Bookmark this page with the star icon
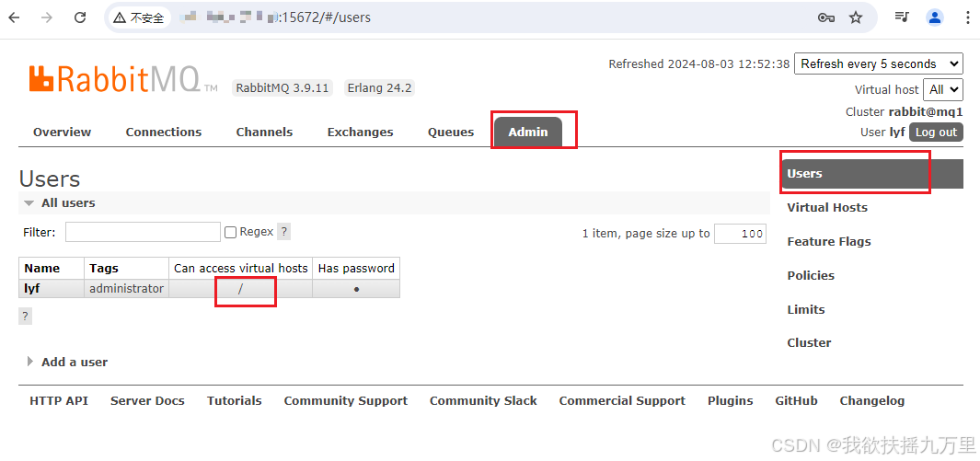The width and height of the screenshot is (980, 461). click(856, 17)
